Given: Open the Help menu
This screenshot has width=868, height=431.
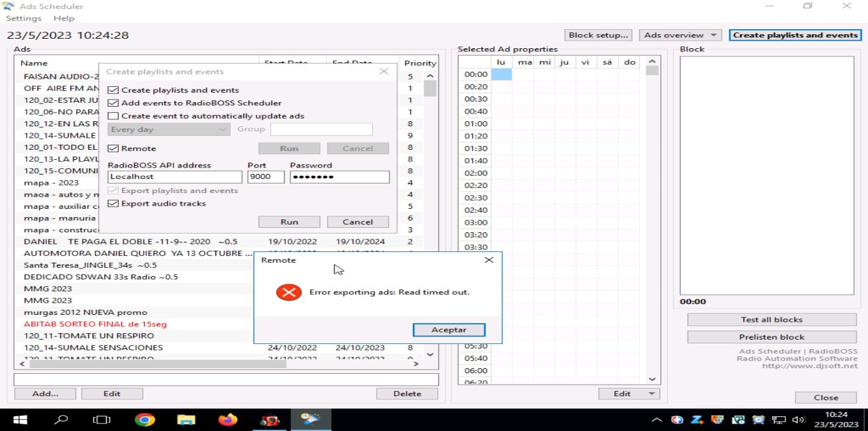Looking at the screenshot, I should coord(64,18).
